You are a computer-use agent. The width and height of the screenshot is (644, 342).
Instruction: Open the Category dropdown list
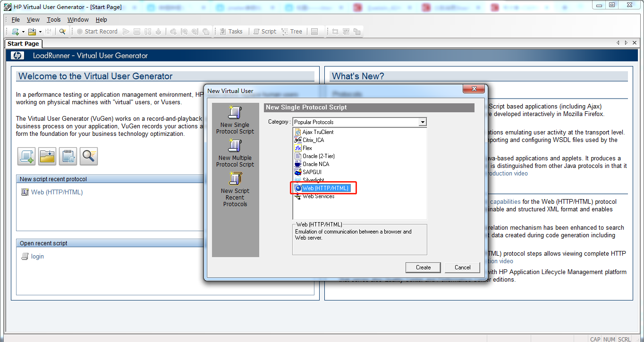point(423,122)
